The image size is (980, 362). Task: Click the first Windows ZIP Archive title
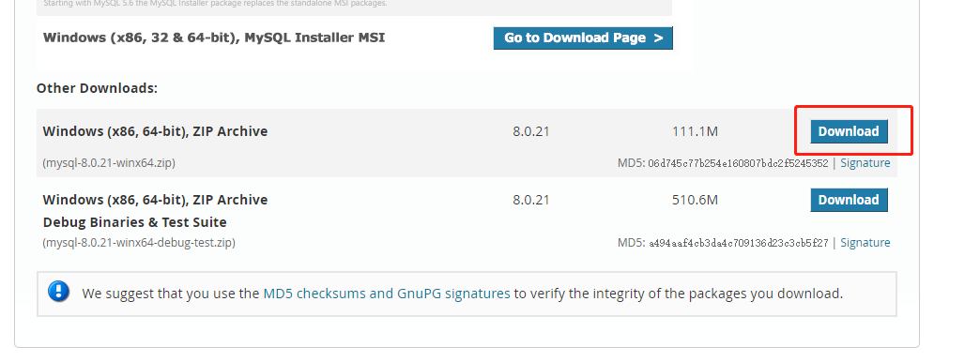tap(155, 131)
